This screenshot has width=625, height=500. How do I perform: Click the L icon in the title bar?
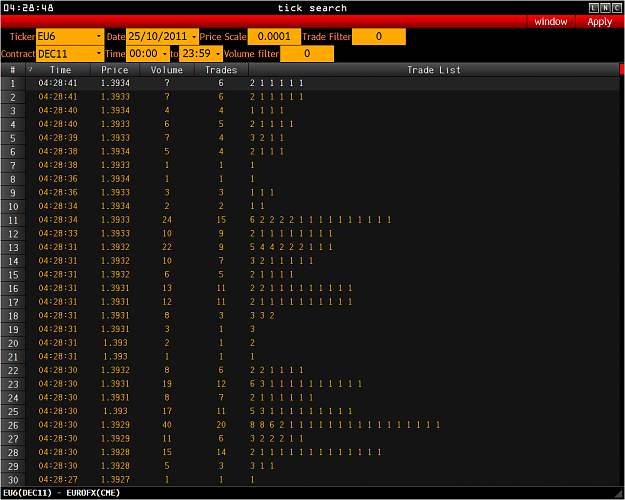pyautogui.click(x=594, y=8)
